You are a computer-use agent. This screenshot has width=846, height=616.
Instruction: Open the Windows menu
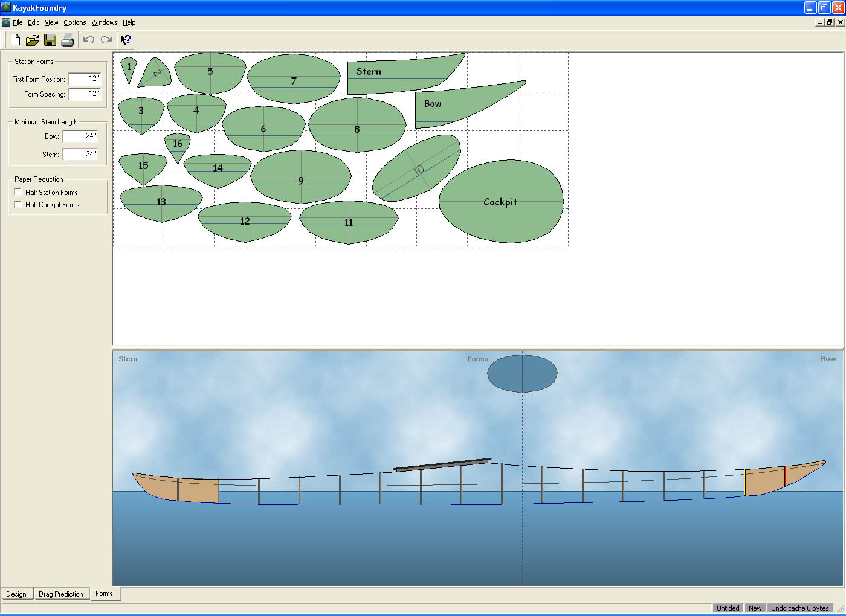(x=105, y=22)
